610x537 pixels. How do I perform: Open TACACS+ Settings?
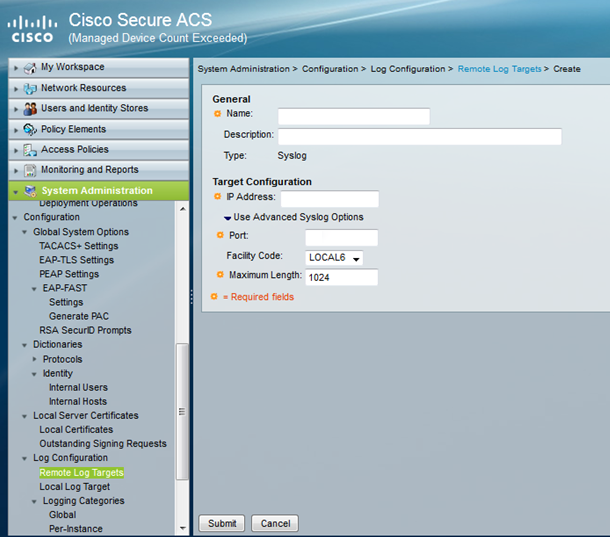coord(79,246)
